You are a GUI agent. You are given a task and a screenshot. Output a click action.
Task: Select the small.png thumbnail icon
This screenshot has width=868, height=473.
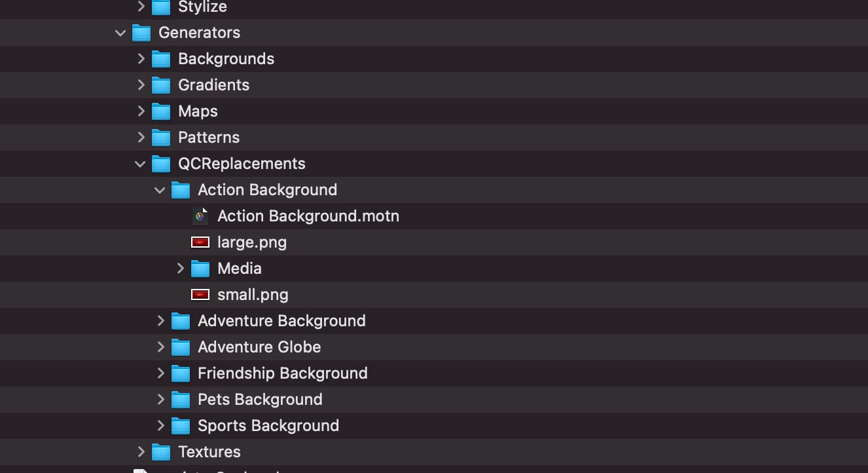click(200, 295)
